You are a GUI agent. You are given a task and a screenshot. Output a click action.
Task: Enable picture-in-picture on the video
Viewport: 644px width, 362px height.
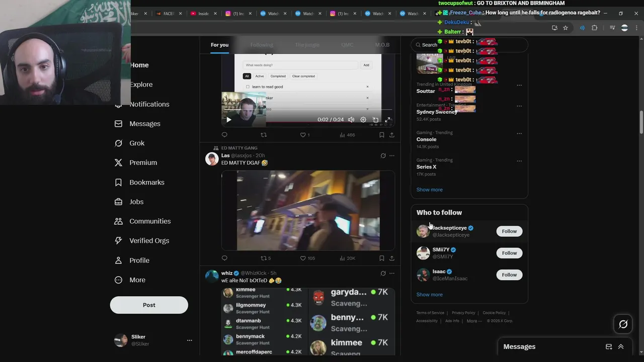(x=375, y=120)
